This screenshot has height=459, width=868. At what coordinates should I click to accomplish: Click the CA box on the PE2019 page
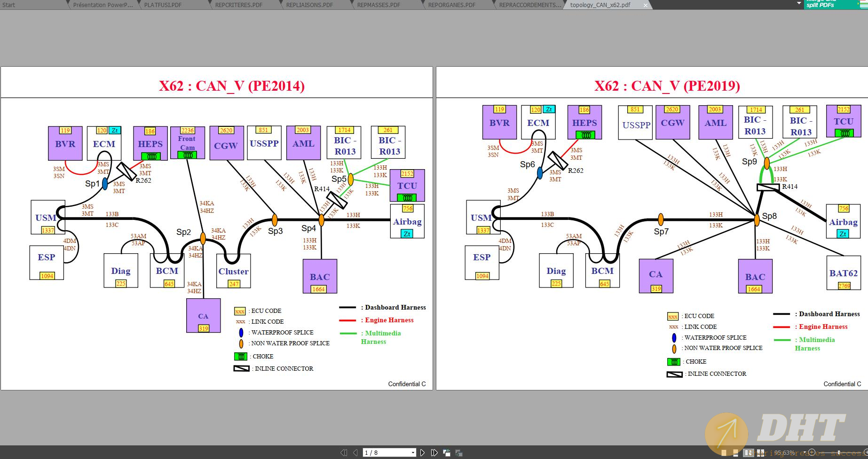[x=656, y=276]
